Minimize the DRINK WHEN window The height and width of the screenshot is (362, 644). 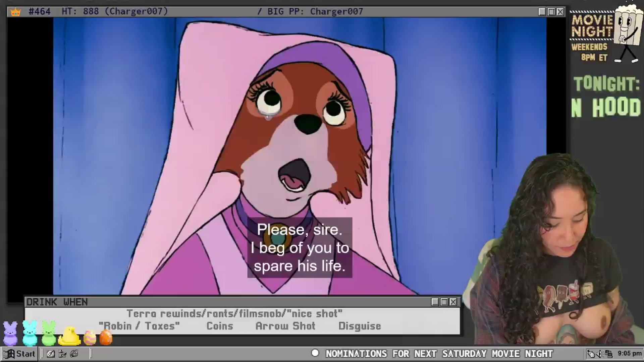(x=435, y=302)
